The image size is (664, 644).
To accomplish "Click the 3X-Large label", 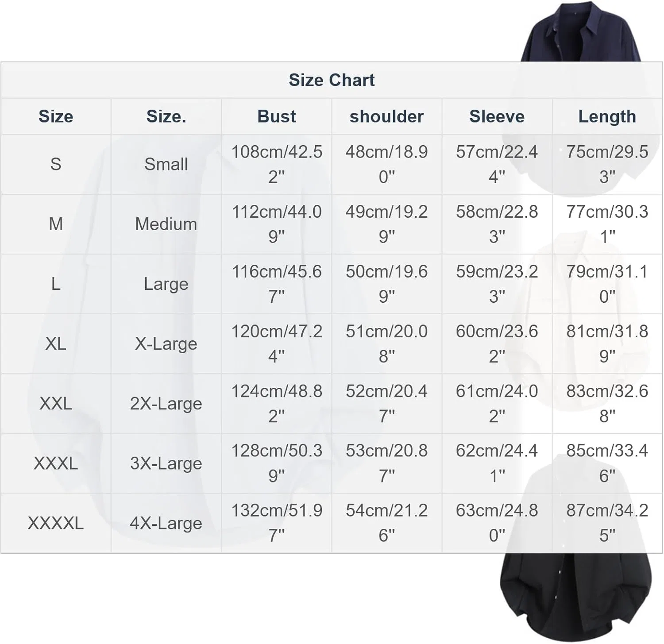I will pos(166,463).
